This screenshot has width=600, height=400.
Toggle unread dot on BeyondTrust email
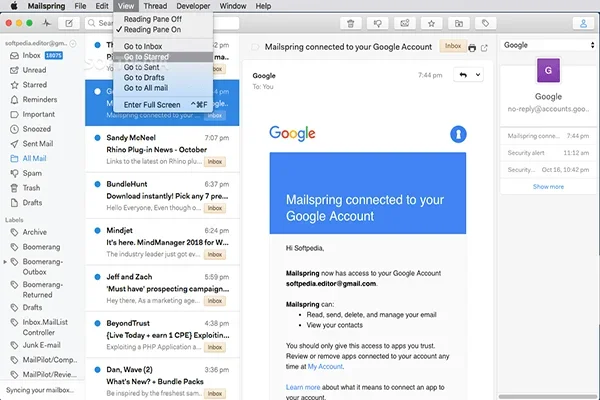point(97,323)
